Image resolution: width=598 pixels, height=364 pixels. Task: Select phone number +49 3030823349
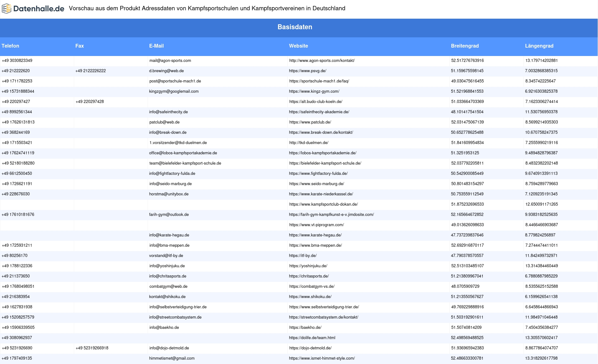point(17,61)
